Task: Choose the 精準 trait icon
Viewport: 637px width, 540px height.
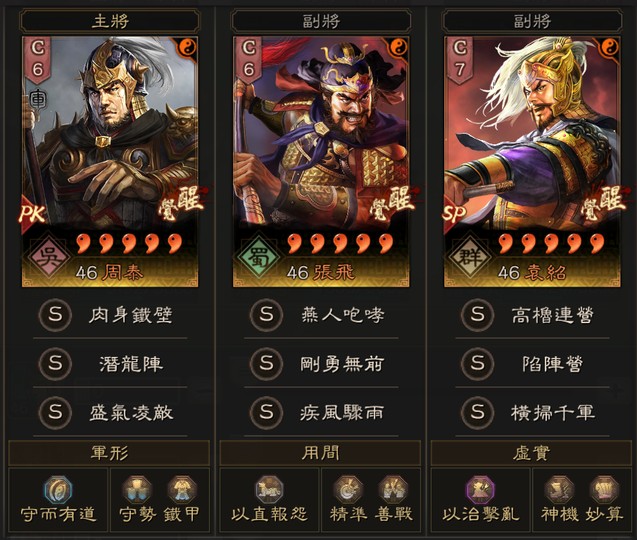Action: [x=348, y=490]
